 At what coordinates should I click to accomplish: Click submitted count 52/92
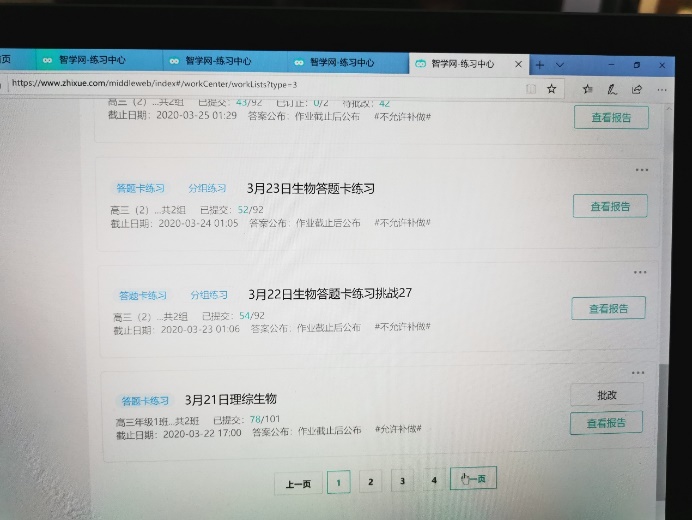[x=250, y=210]
